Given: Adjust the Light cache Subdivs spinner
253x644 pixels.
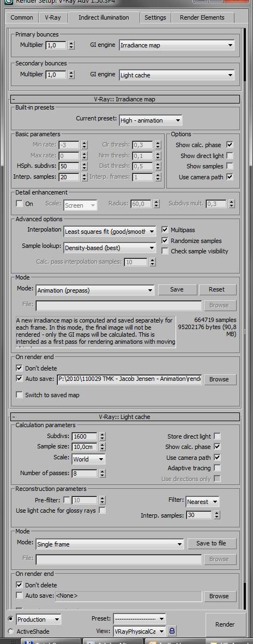Looking at the screenshot, I should (103, 436).
